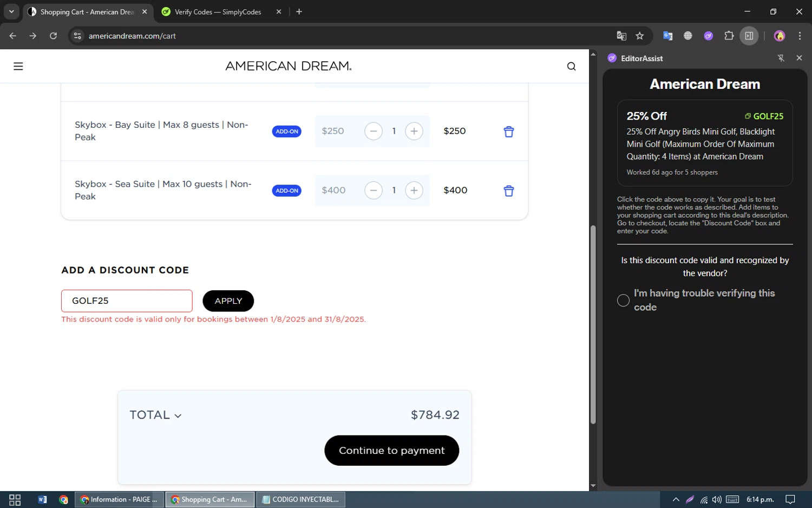
Task: Open the network status tray icon
Action: [x=704, y=499]
